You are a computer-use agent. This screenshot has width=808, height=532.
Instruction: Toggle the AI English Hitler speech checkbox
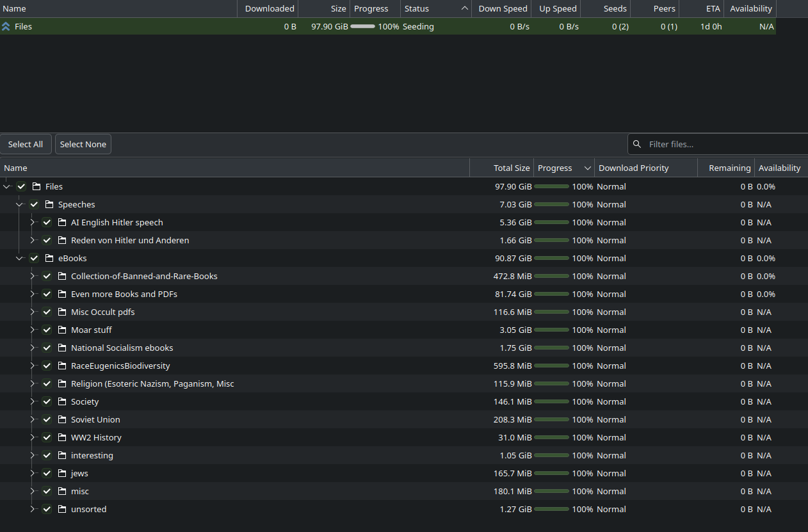(47, 222)
